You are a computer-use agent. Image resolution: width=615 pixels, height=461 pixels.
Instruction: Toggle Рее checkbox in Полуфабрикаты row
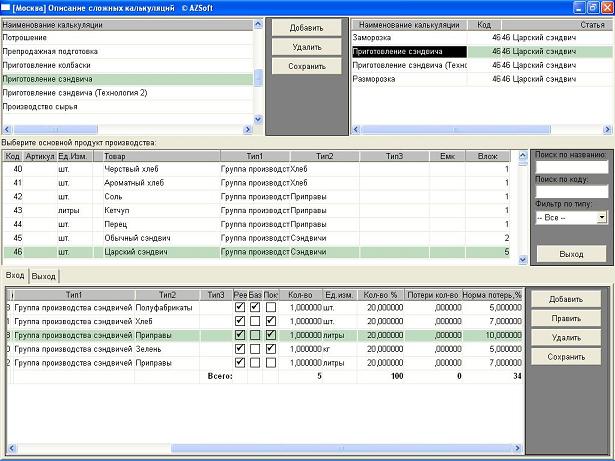pos(240,307)
